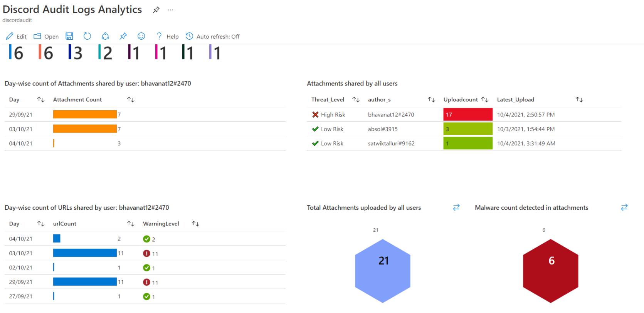Send feedback via the smiley face icon
The width and height of the screenshot is (644, 313).
pyautogui.click(x=141, y=36)
